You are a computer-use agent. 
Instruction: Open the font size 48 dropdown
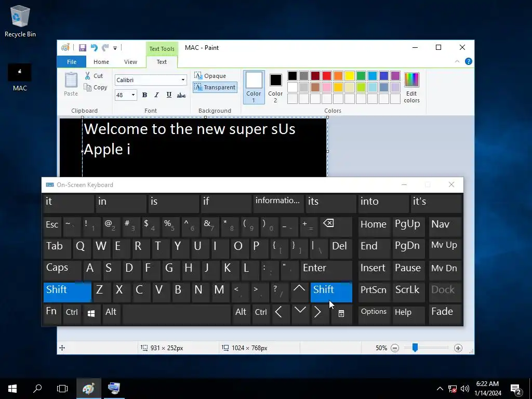(x=134, y=95)
